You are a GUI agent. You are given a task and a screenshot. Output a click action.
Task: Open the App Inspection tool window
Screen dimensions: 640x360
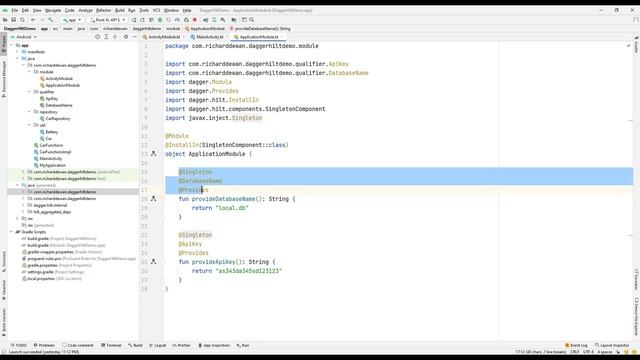pyautogui.click(x=214, y=345)
